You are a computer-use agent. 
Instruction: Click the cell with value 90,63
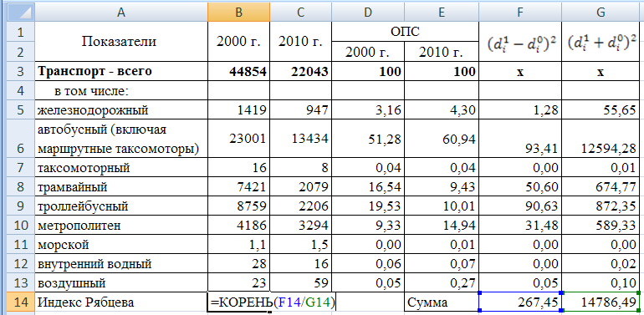520,206
